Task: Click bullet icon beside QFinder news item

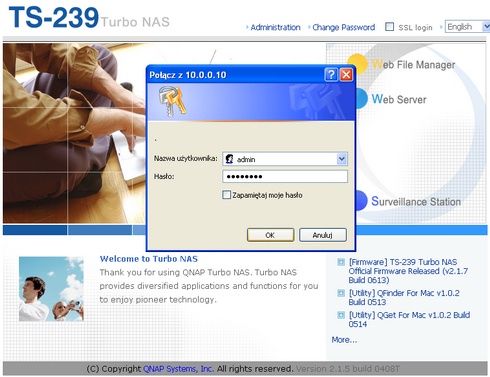Action: (x=341, y=293)
